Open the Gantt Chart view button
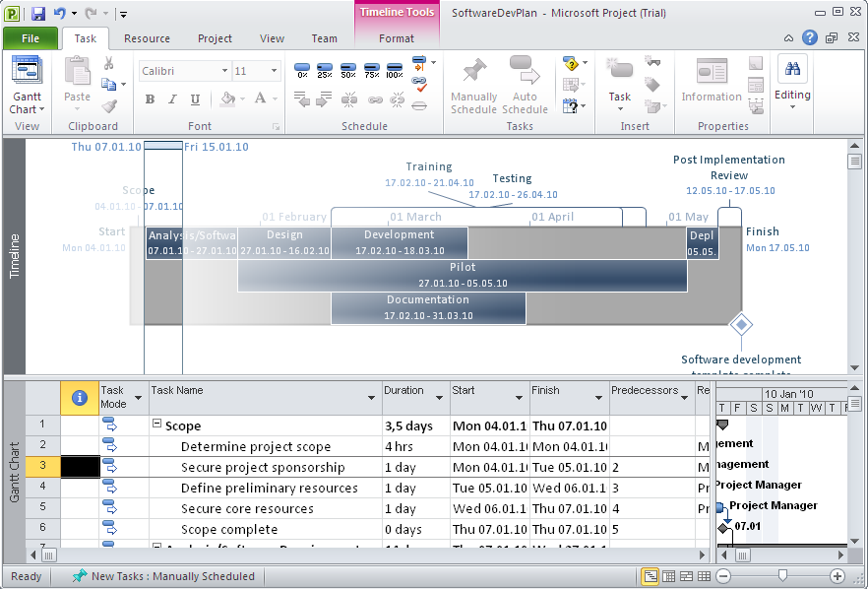Screen dimensions: 868x589 pyautogui.click(x=27, y=85)
